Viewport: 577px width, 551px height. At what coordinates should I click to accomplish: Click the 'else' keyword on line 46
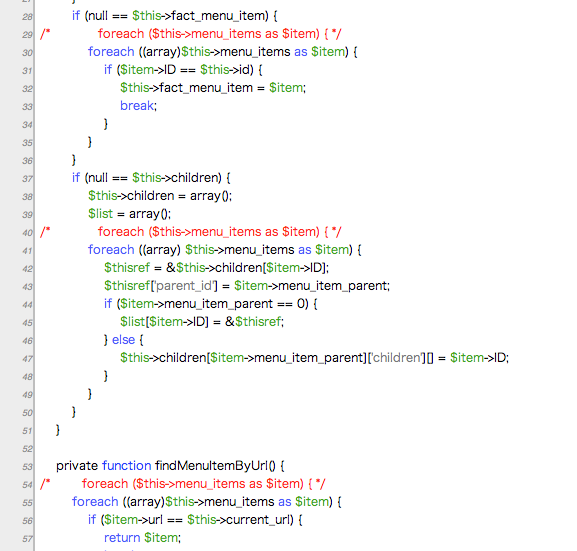(x=123, y=340)
